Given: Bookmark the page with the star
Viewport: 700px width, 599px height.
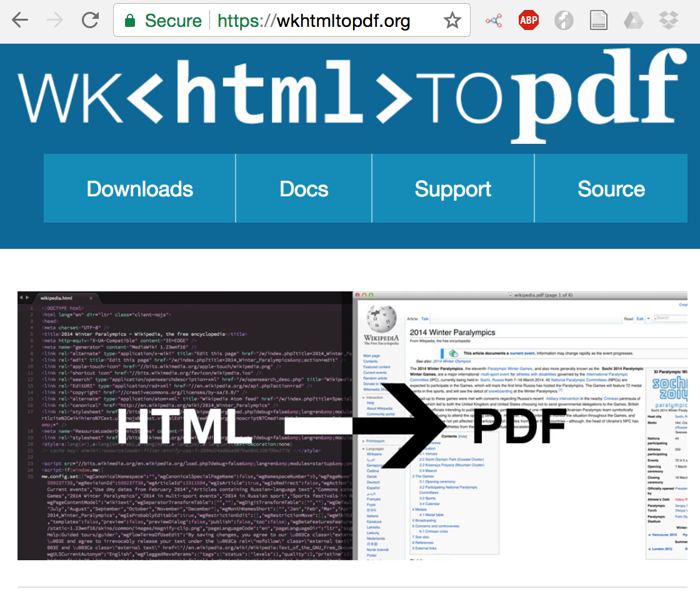Looking at the screenshot, I should 452,20.
